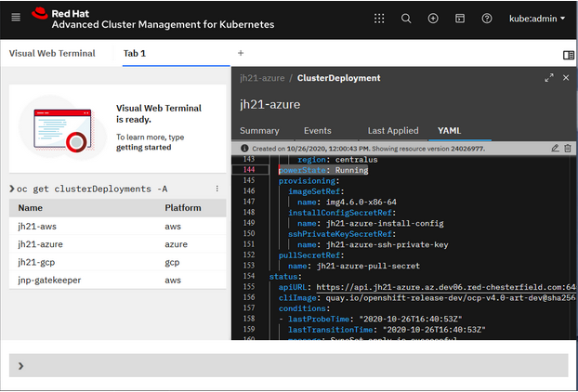Click the pencil edit icon in YAML bar
This screenshot has height=392, width=578.
(x=555, y=148)
